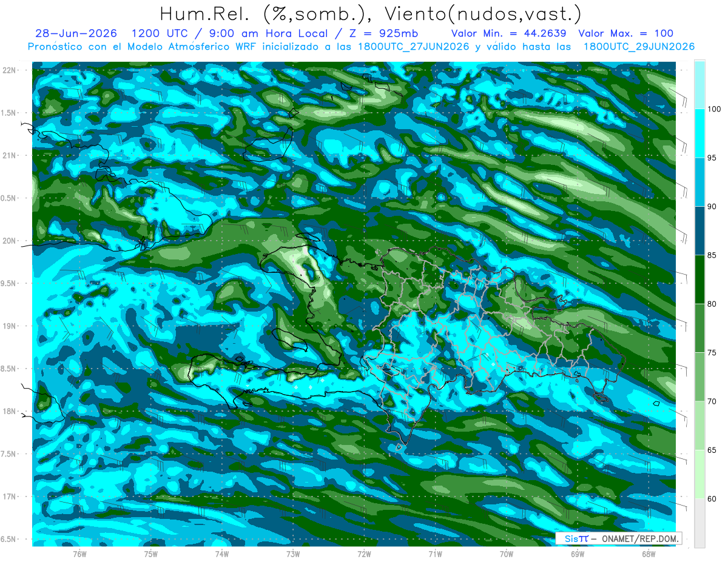The height and width of the screenshot is (562, 728).
Task: Click the colorbar value '100'
Action: (715, 109)
